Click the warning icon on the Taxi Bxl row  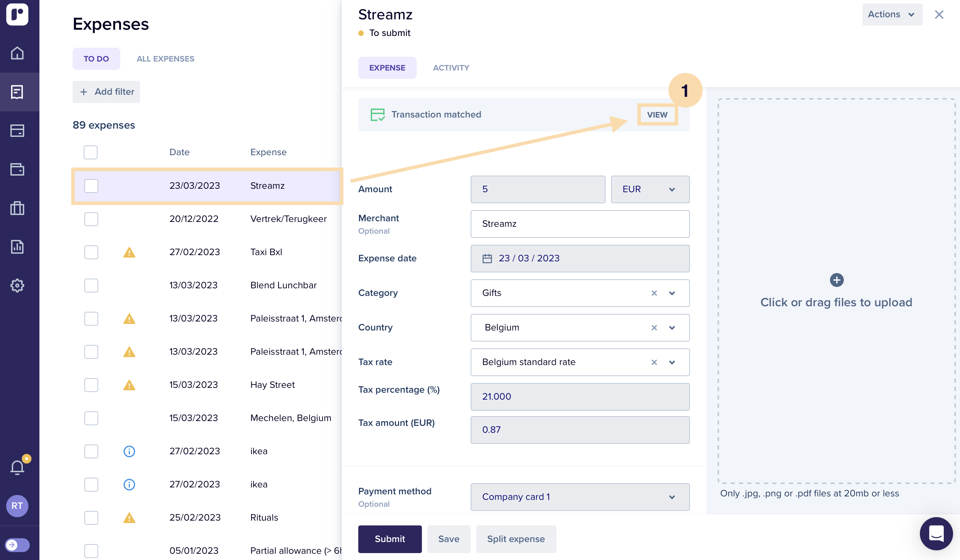(x=129, y=252)
